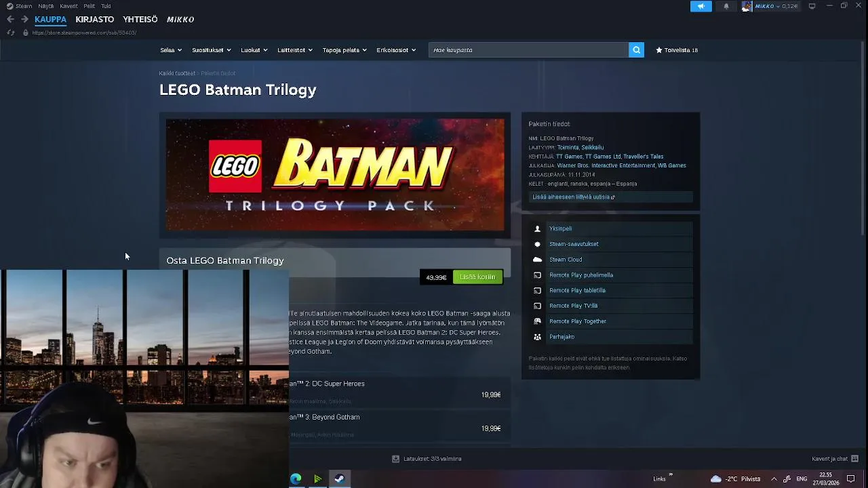Reload the store page with refresh icon

pos(10,33)
